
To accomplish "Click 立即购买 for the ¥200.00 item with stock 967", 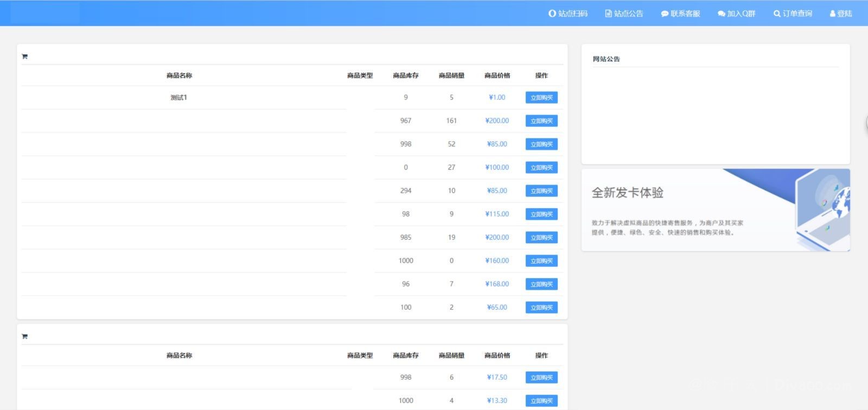I will (x=541, y=121).
